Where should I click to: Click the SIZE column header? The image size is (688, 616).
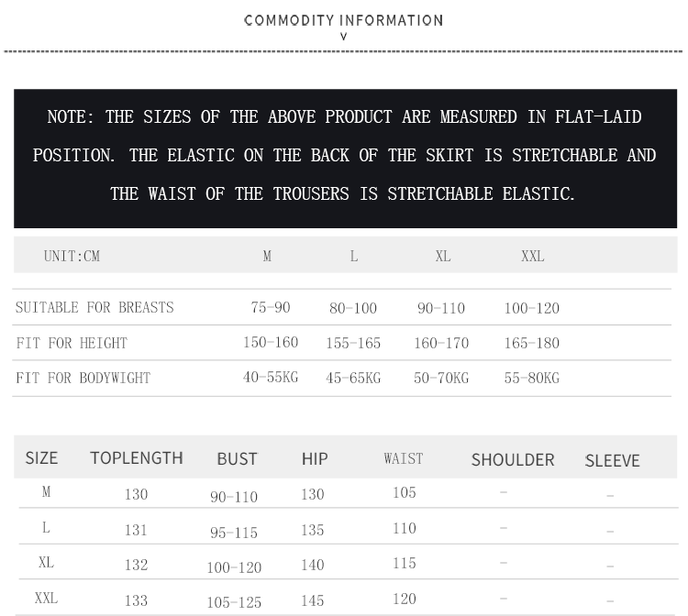pos(41,458)
